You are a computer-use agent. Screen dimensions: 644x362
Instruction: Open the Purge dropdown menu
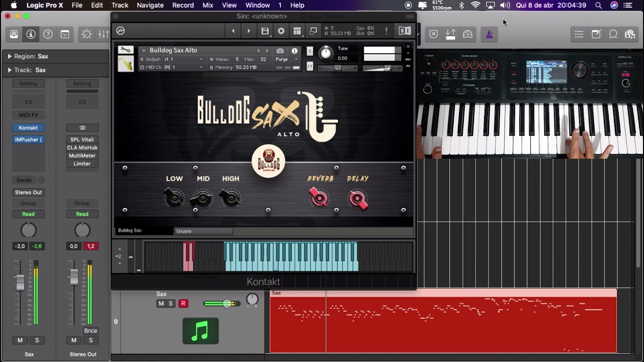(287, 59)
